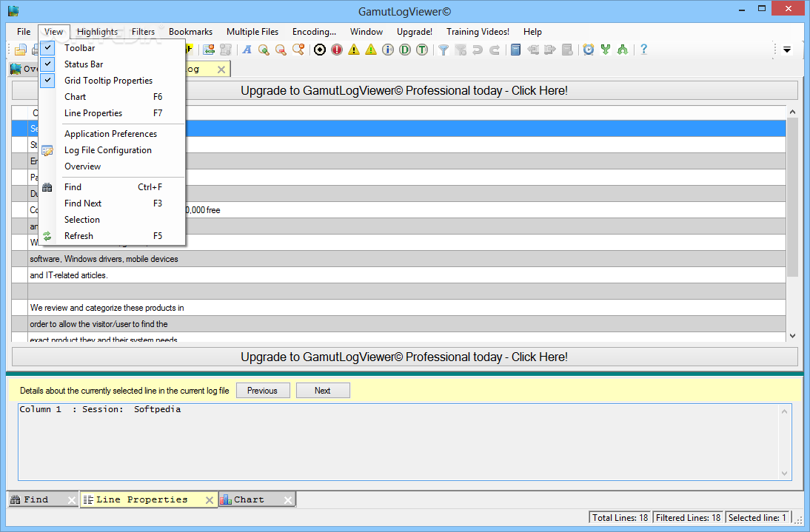Click the undo arrow toolbar icon
Image resolution: width=810 pixels, height=532 pixels.
478,50
